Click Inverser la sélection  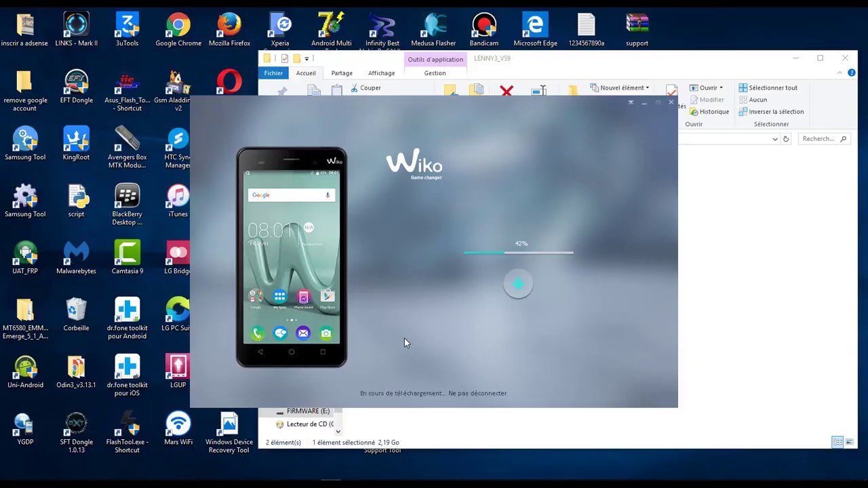771,112
